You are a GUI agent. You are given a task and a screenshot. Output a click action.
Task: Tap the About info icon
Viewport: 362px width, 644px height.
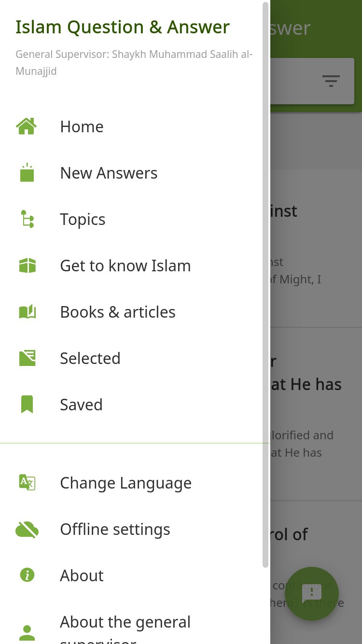click(x=27, y=575)
